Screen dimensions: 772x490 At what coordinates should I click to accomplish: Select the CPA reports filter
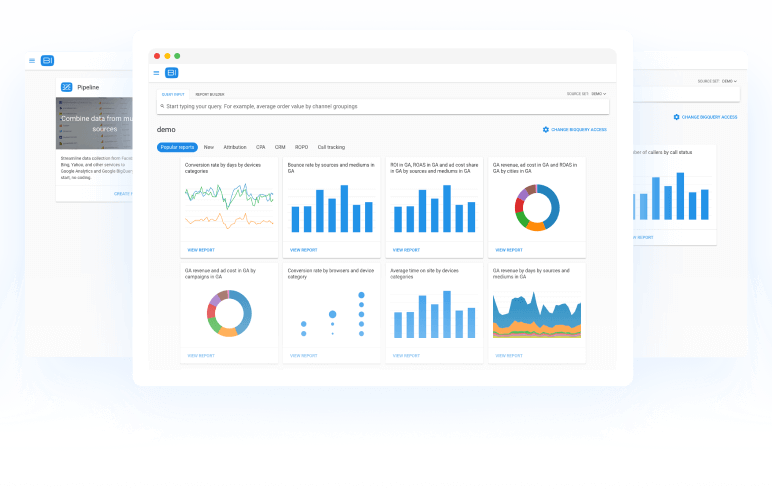260,147
